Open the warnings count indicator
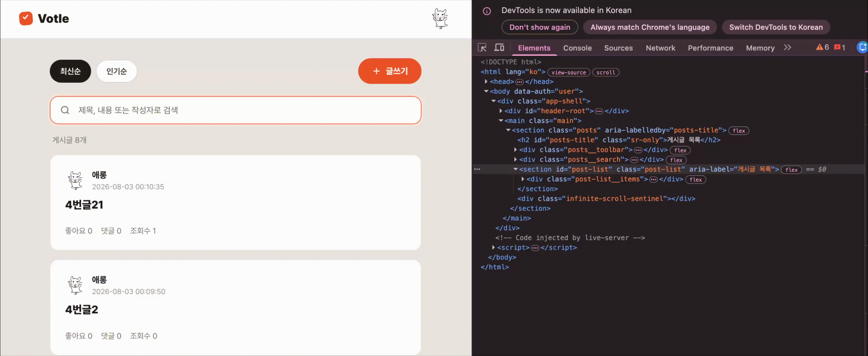This screenshot has width=868, height=356. coord(822,47)
